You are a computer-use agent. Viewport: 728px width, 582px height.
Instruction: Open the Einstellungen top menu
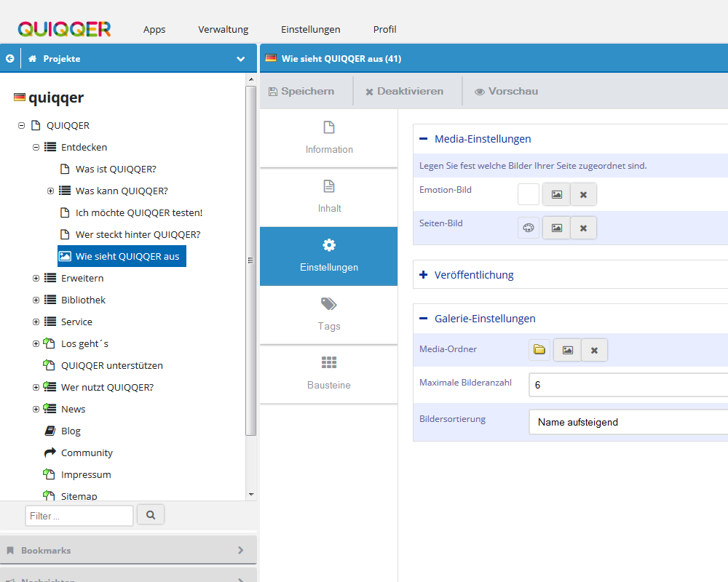click(x=311, y=29)
